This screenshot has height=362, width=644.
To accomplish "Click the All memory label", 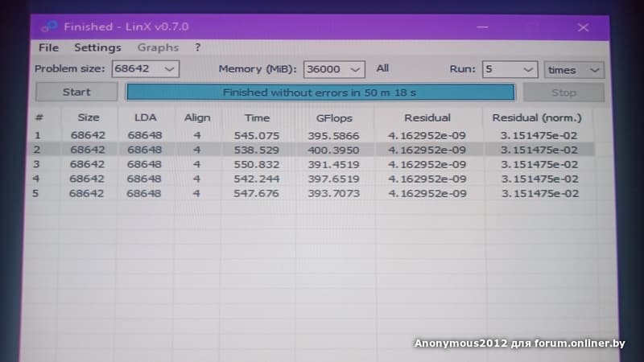I will (382, 68).
